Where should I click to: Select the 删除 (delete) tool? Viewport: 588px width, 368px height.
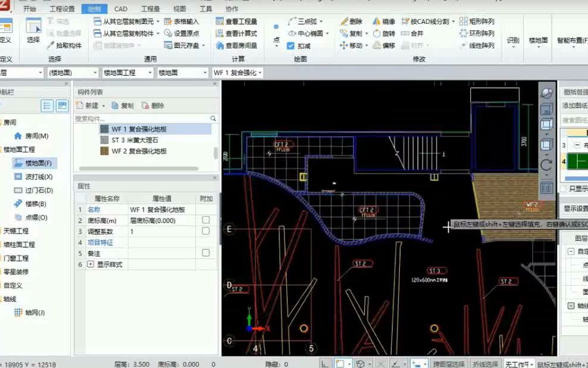tap(352, 21)
